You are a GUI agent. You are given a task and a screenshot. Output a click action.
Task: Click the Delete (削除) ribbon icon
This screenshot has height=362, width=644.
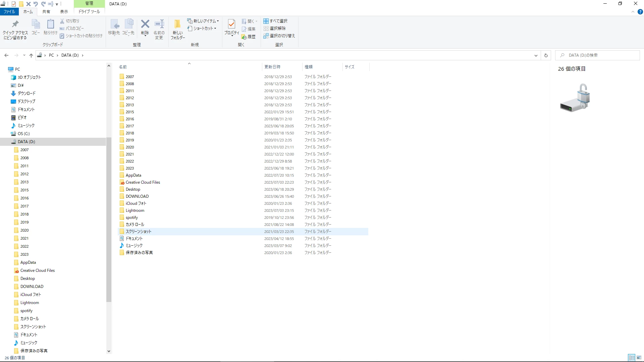pos(145,24)
